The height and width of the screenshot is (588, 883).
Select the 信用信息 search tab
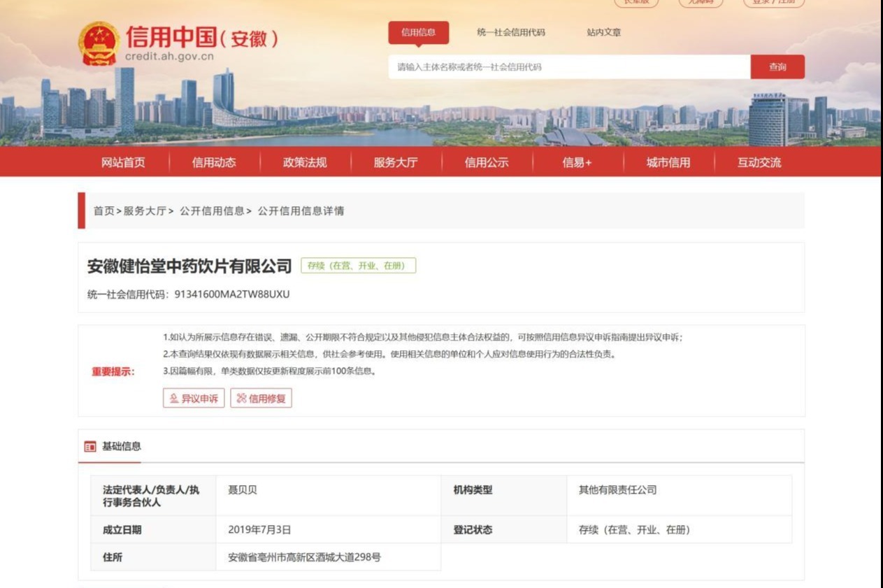click(x=418, y=32)
